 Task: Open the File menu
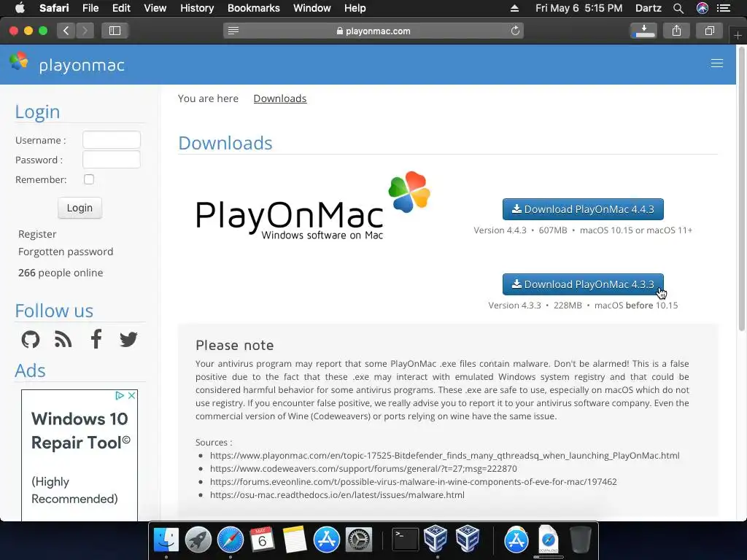[x=90, y=8]
